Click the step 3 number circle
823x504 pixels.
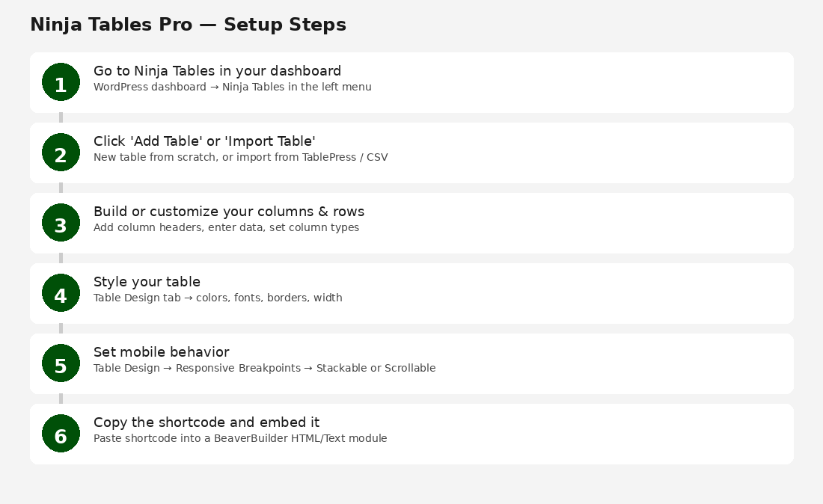pos(61,223)
